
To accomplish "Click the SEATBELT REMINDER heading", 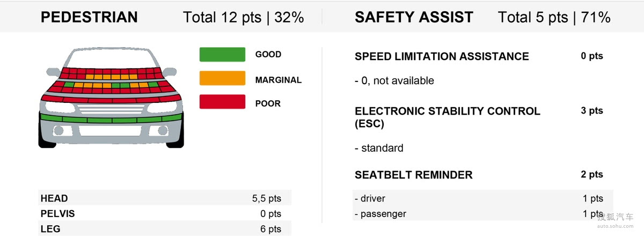I will pyautogui.click(x=414, y=175).
